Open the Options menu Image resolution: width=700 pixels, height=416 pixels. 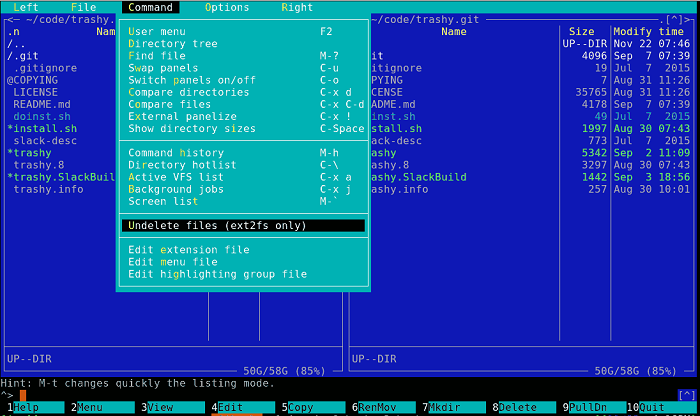click(x=227, y=7)
